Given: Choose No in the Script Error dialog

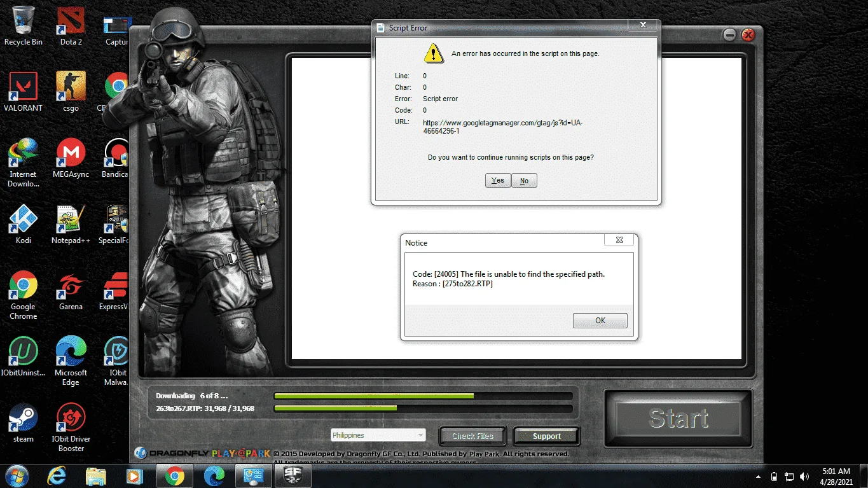Looking at the screenshot, I should pyautogui.click(x=524, y=181).
